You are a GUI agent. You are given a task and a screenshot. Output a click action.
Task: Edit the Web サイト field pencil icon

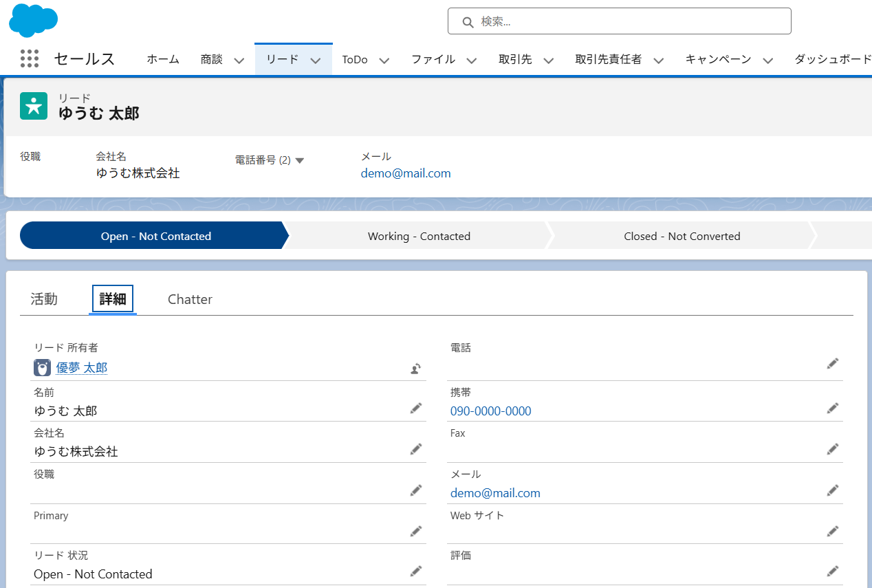[832, 531]
